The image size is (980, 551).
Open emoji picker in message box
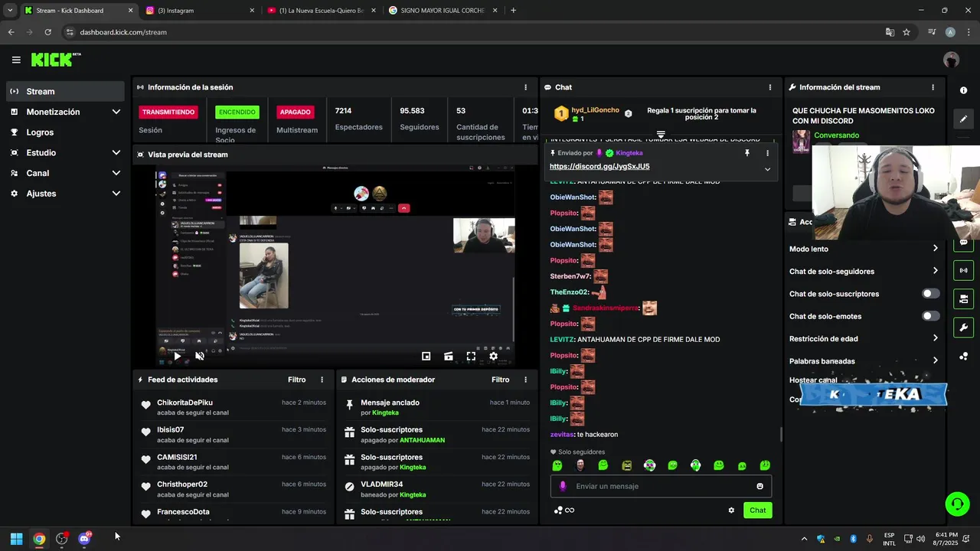coord(759,486)
